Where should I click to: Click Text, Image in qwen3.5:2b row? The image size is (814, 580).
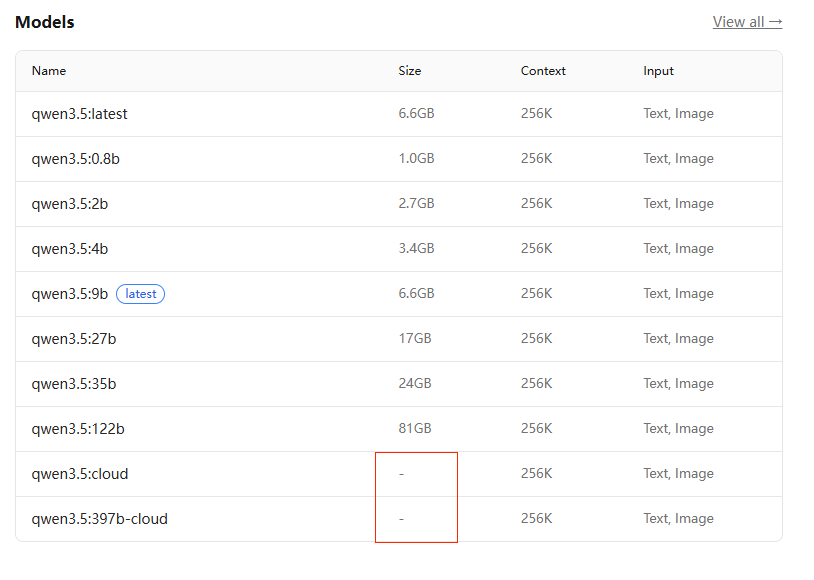[678, 204]
